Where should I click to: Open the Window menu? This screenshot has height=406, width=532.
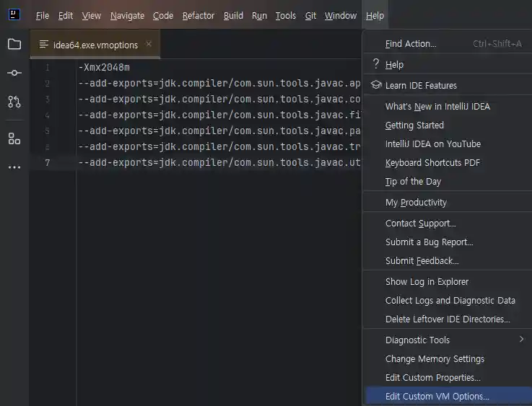click(340, 16)
